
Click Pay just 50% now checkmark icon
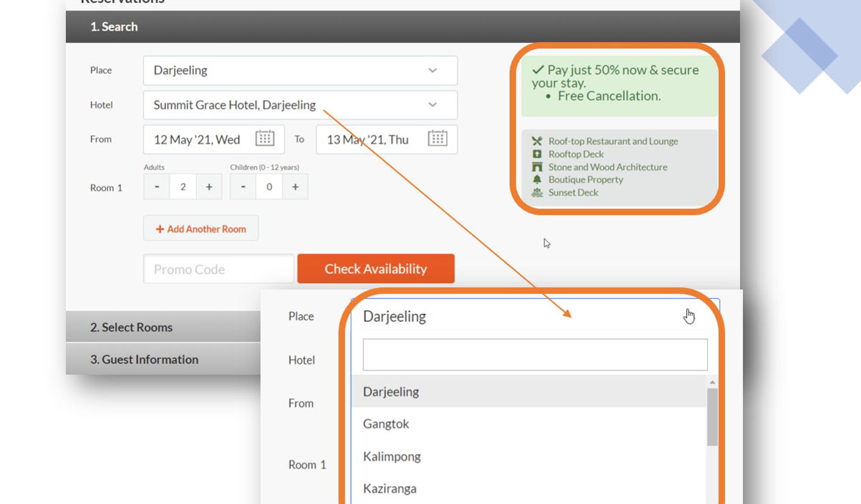538,70
